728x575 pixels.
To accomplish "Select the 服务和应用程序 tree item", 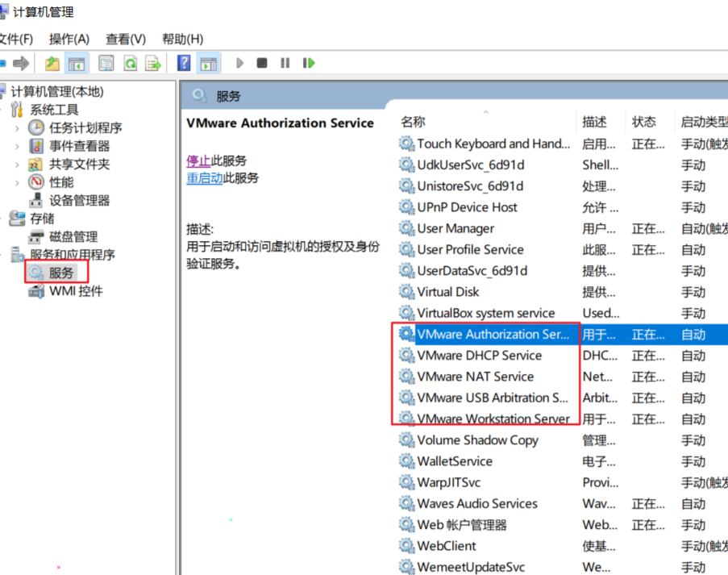I will tap(73, 255).
